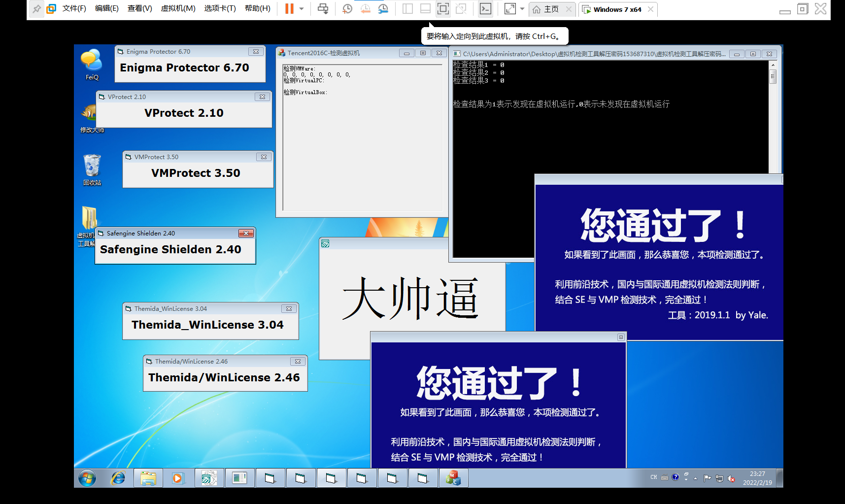Viewport: 845px width, 504px height.
Task: Expand the power options dropdown beside pause
Action: [302, 9]
